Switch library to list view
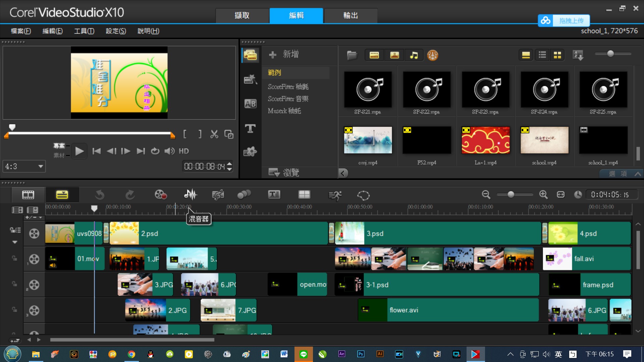The width and height of the screenshot is (644, 362). [x=542, y=55]
